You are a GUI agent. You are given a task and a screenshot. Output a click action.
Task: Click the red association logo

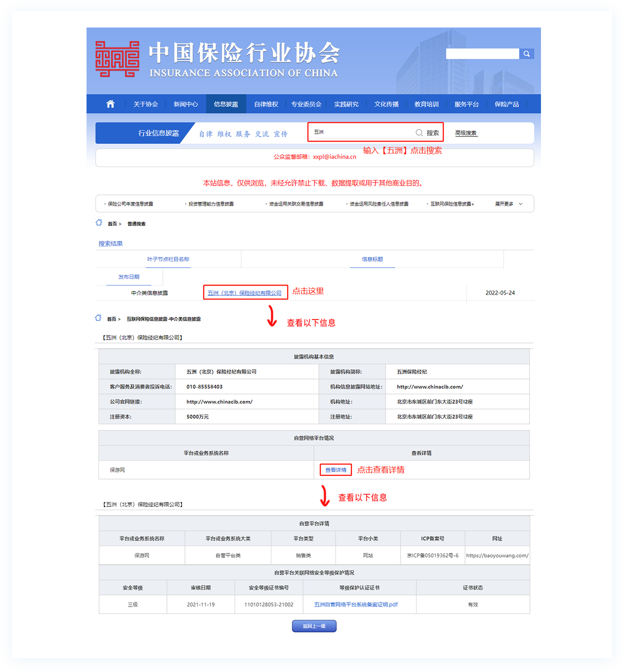tap(117, 59)
